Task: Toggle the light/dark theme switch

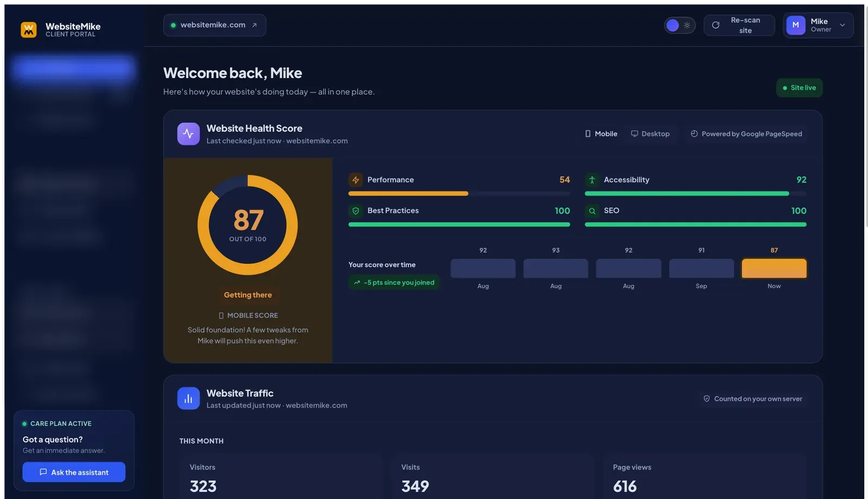Action: point(680,25)
